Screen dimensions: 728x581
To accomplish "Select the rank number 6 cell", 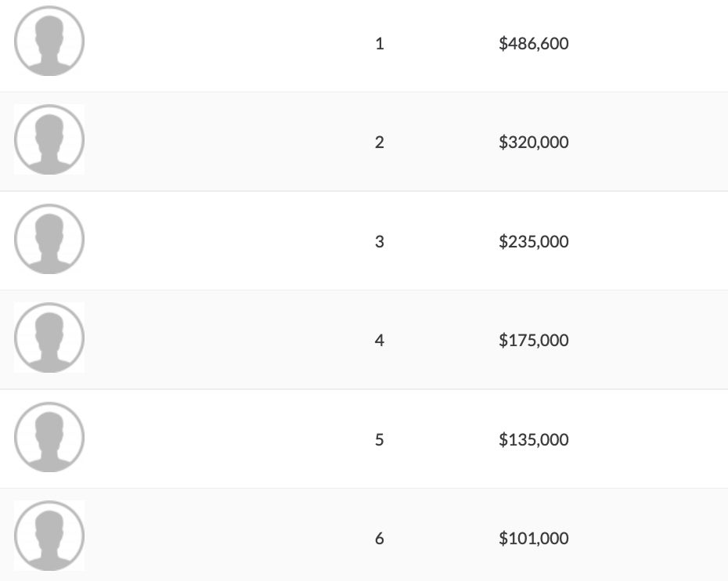I will click(x=380, y=539).
